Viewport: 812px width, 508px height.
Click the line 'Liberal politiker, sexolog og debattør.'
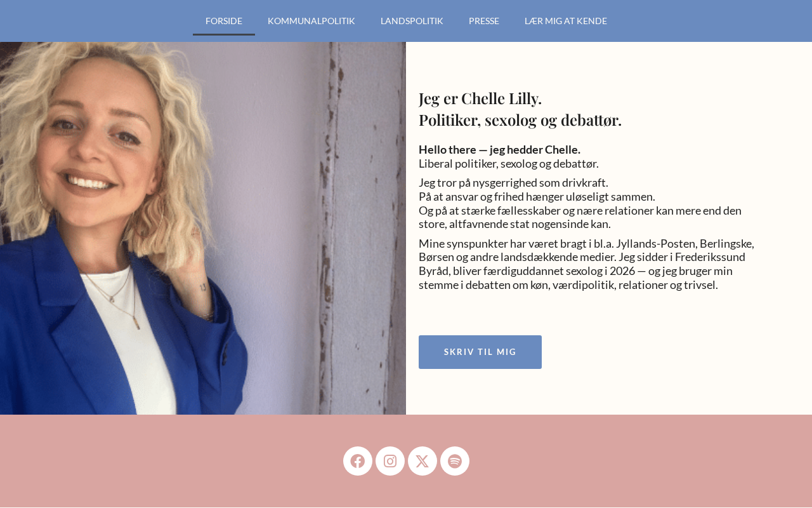(509, 164)
